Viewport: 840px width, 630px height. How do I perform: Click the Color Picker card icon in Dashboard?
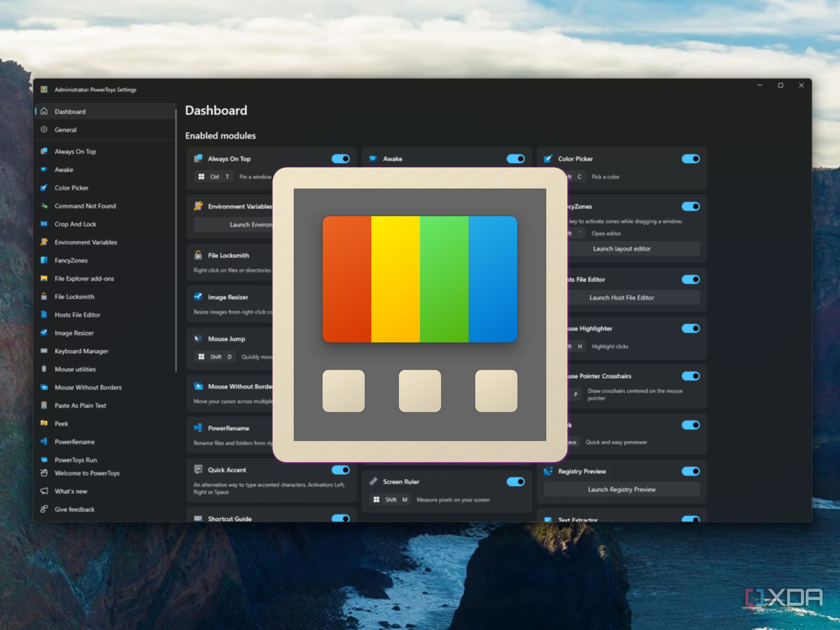click(548, 159)
